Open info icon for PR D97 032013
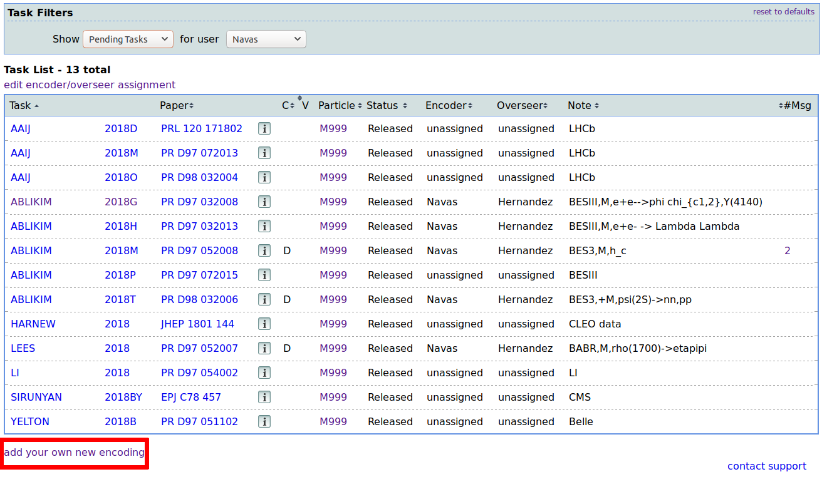The width and height of the screenshot is (822, 504). (x=264, y=226)
